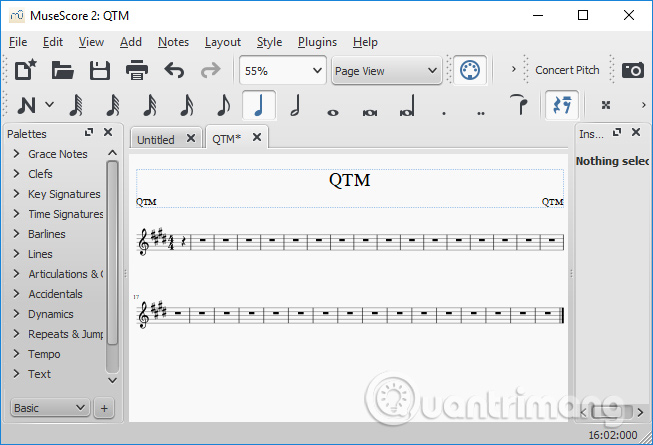Close the QTM* tab
The height and width of the screenshot is (445, 653).
point(257,137)
